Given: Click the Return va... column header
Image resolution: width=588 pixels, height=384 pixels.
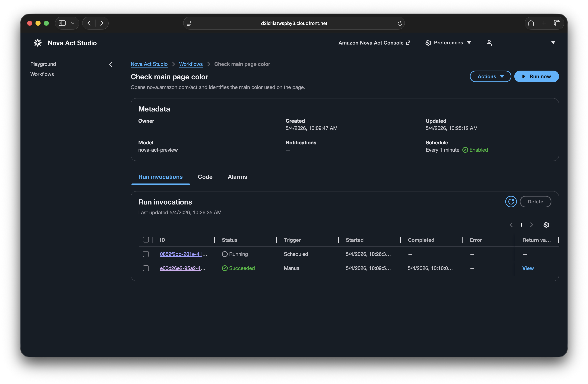Looking at the screenshot, I should pos(536,240).
